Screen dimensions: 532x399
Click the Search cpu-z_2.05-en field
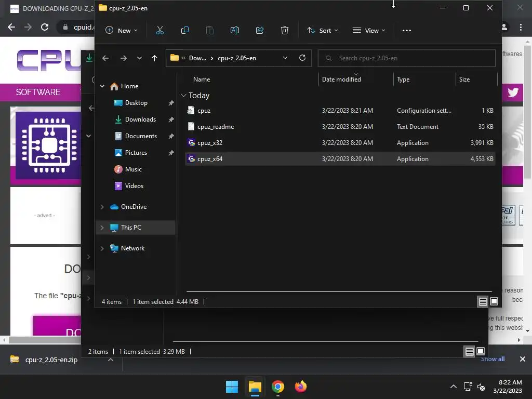coord(406,58)
